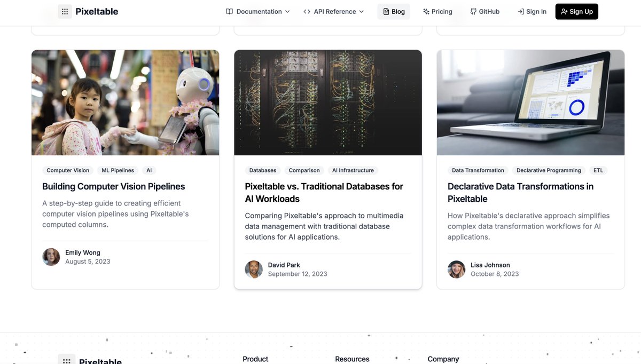Viewport: 641px width, 364px height.
Task: Click the date August 5, 2023
Action: pos(88,262)
